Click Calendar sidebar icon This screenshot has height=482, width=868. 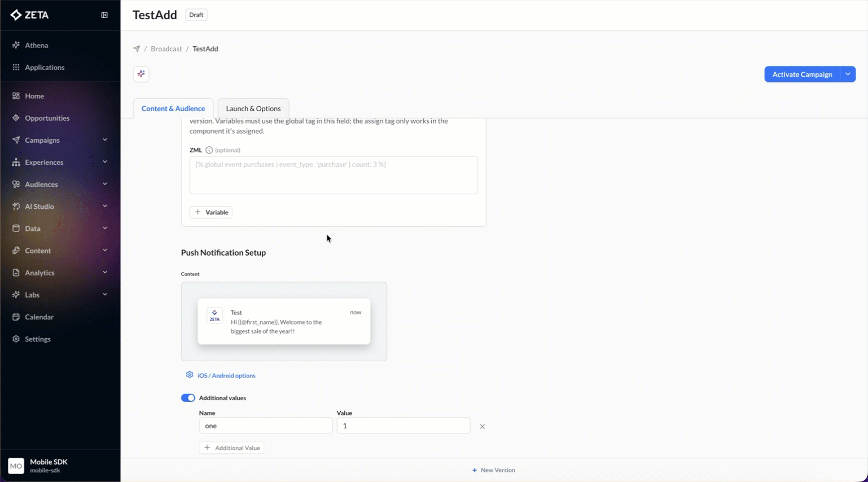(x=16, y=317)
